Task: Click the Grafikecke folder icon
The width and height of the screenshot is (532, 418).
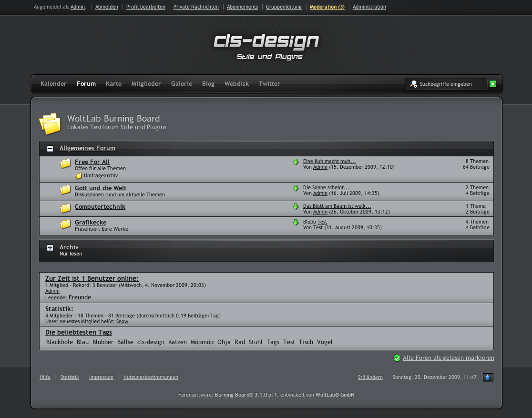Action: coord(65,224)
